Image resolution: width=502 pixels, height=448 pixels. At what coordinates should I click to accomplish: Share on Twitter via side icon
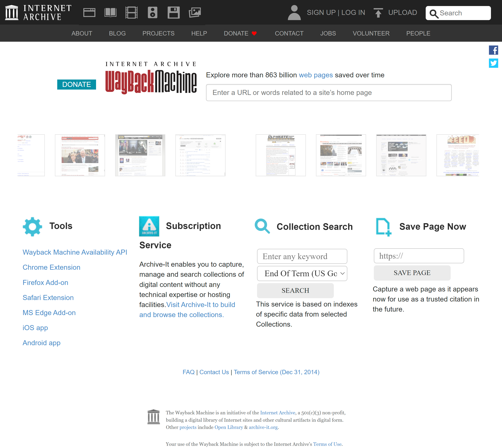493,63
